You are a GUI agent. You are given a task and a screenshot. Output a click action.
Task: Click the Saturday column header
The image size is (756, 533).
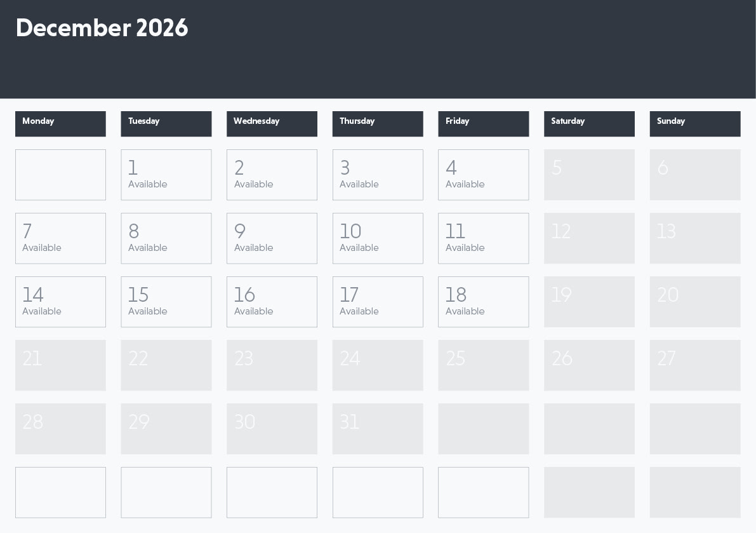click(x=589, y=123)
